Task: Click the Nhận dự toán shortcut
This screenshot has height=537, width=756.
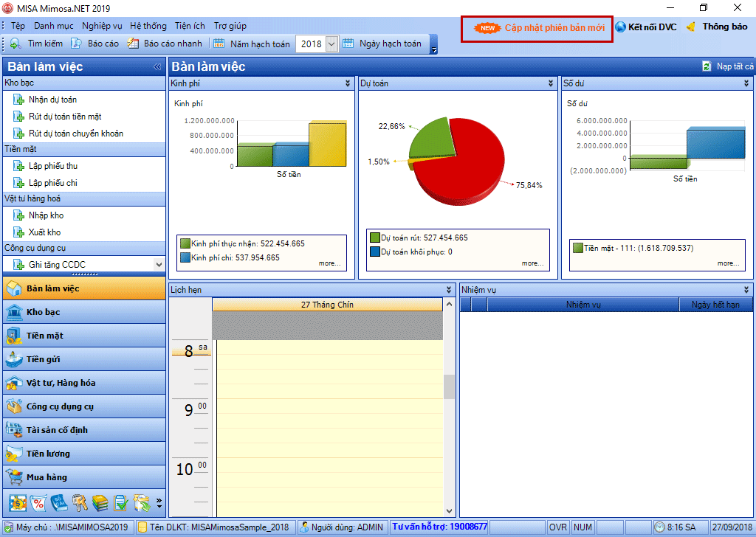Action: (x=52, y=100)
